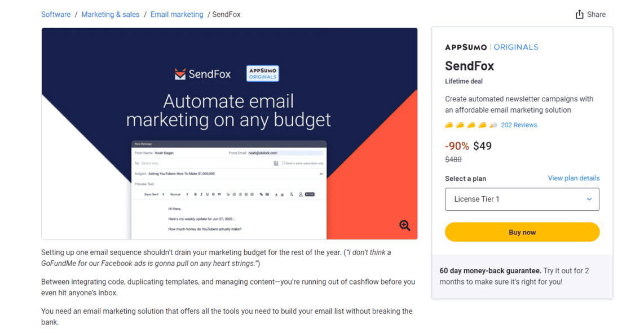Open the Normal text style dropdown

176,193
